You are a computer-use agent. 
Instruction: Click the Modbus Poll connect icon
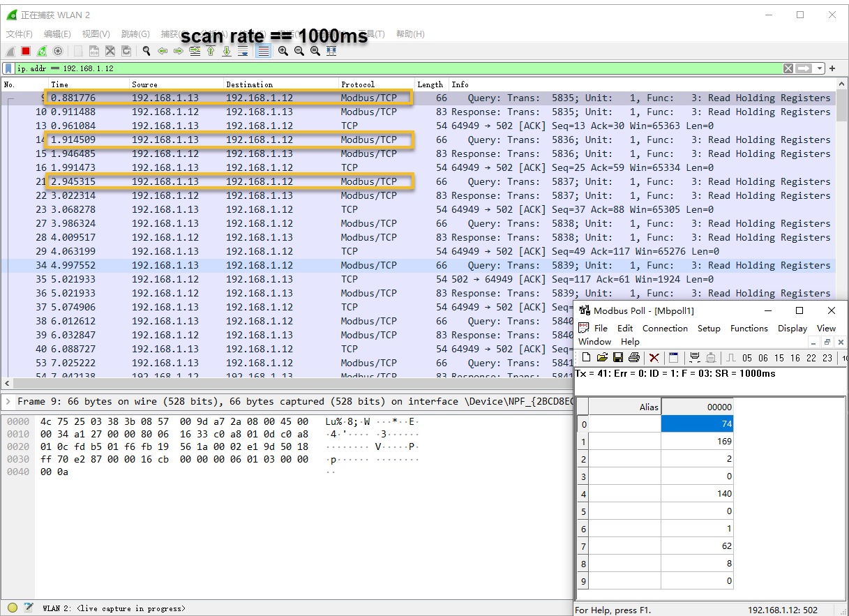pyautogui.click(x=695, y=358)
